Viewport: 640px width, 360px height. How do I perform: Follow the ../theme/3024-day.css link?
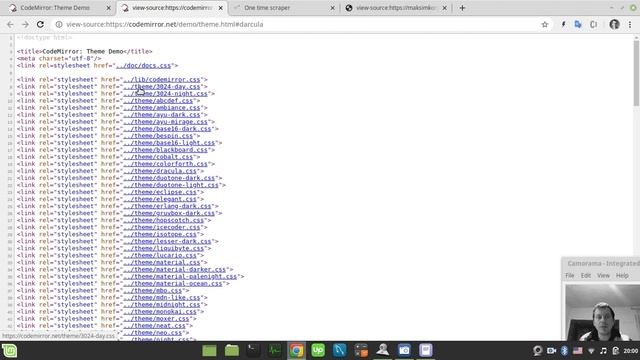coord(162,87)
